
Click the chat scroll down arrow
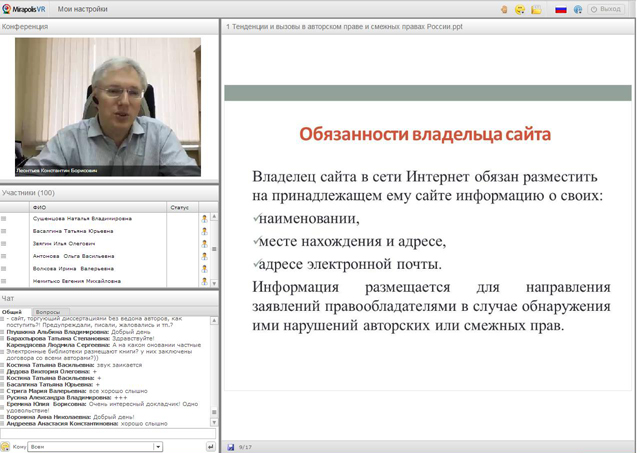tap(214, 423)
